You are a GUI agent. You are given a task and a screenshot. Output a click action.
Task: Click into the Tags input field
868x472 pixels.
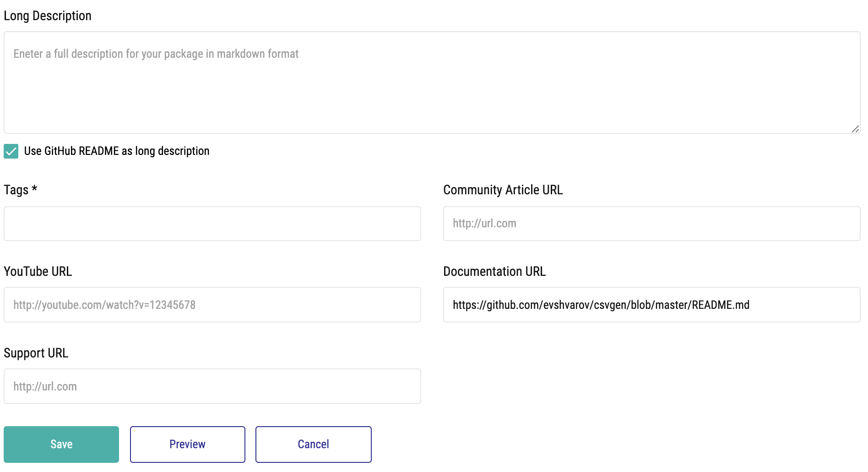pos(212,224)
